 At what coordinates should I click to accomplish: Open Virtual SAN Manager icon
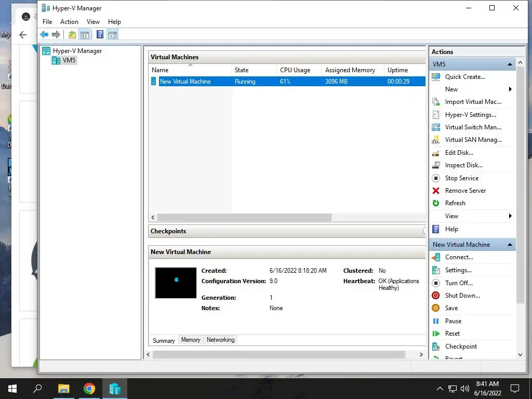(436, 140)
